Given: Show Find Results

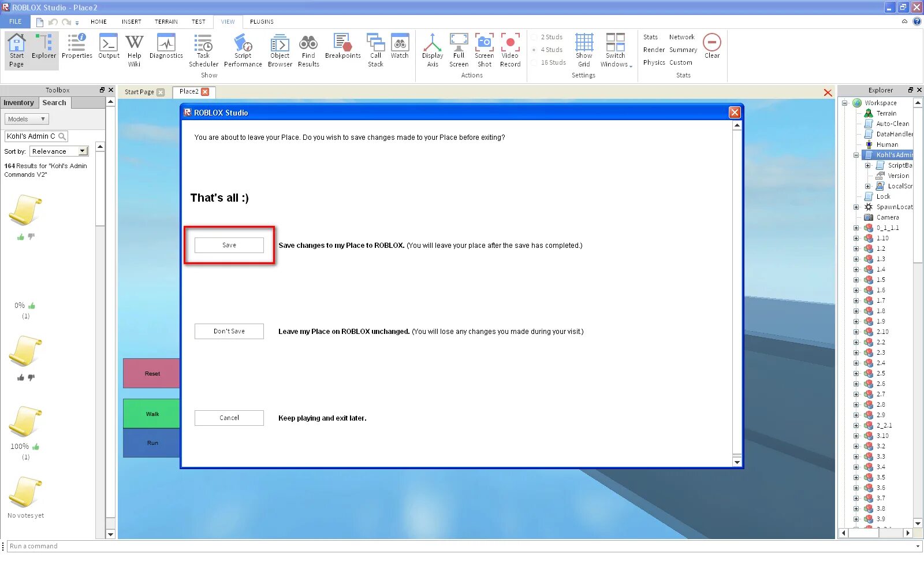Looking at the screenshot, I should (x=308, y=50).
